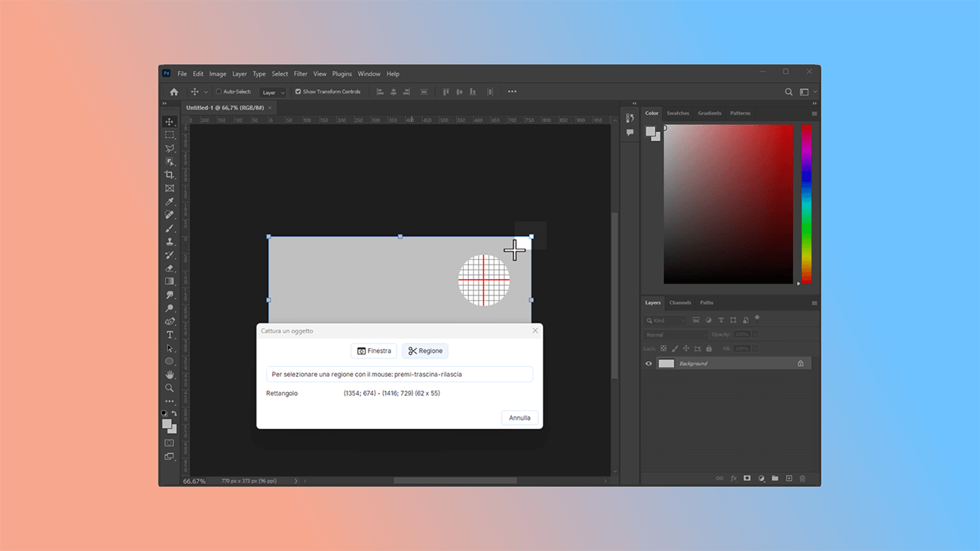Screen dimensions: 980x551
Task: Enable the Auto-Select checkbox
Action: click(x=219, y=92)
